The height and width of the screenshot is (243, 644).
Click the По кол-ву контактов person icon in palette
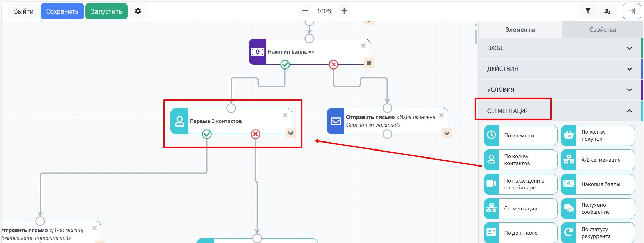[492, 160]
